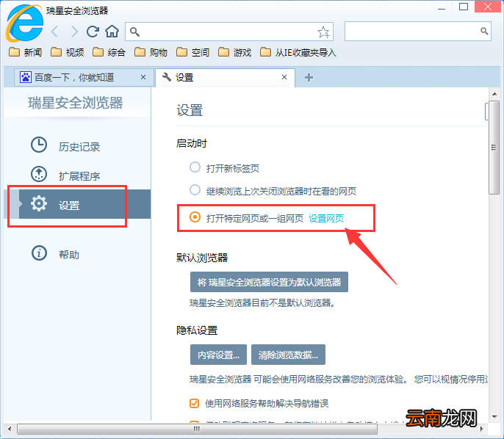Click the 扩展程序 upload-circle icon
This screenshot has height=439, width=504.
click(39, 174)
